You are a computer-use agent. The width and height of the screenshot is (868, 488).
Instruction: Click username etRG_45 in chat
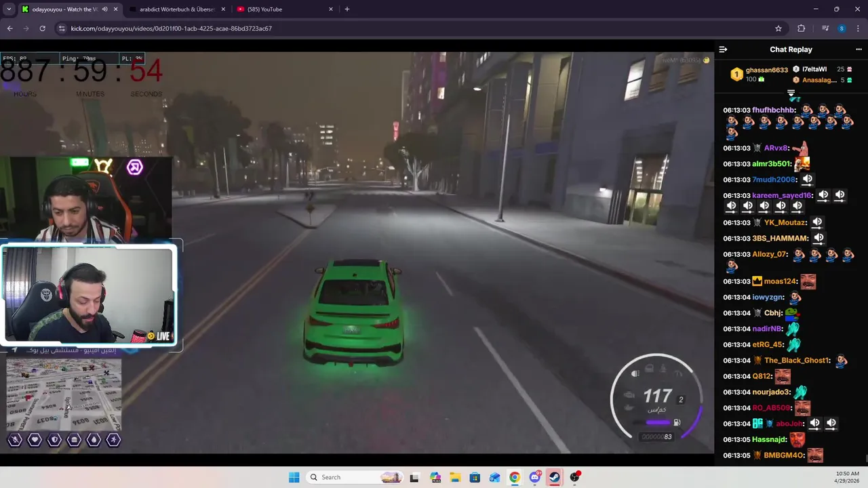(x=768, y=344)
